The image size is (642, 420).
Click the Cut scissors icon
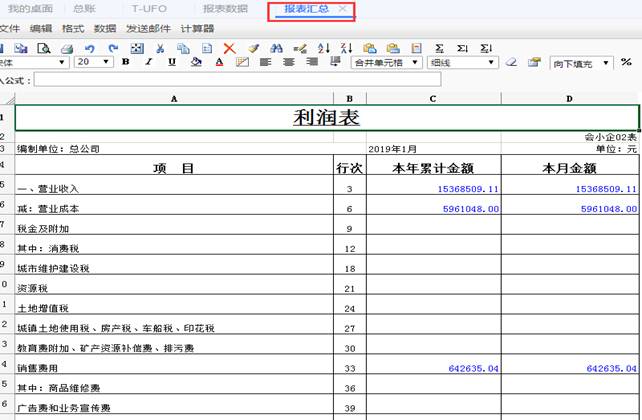pos(159,47)
